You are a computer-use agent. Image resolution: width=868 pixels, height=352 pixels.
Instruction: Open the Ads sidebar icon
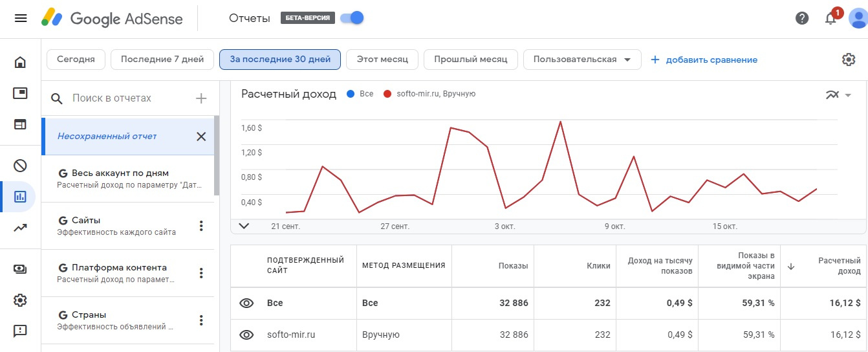20,93
